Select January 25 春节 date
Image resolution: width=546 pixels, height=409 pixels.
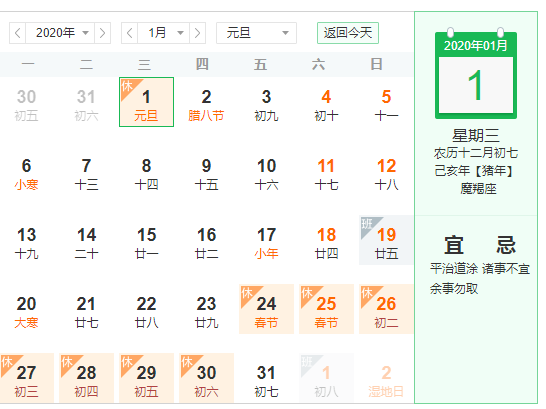click(326, 309)
